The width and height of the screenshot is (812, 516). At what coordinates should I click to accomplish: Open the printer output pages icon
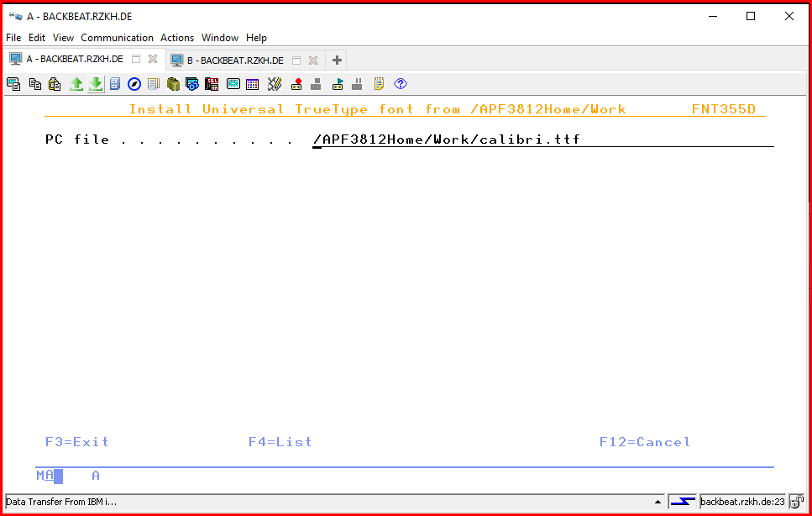click(154, 84)
